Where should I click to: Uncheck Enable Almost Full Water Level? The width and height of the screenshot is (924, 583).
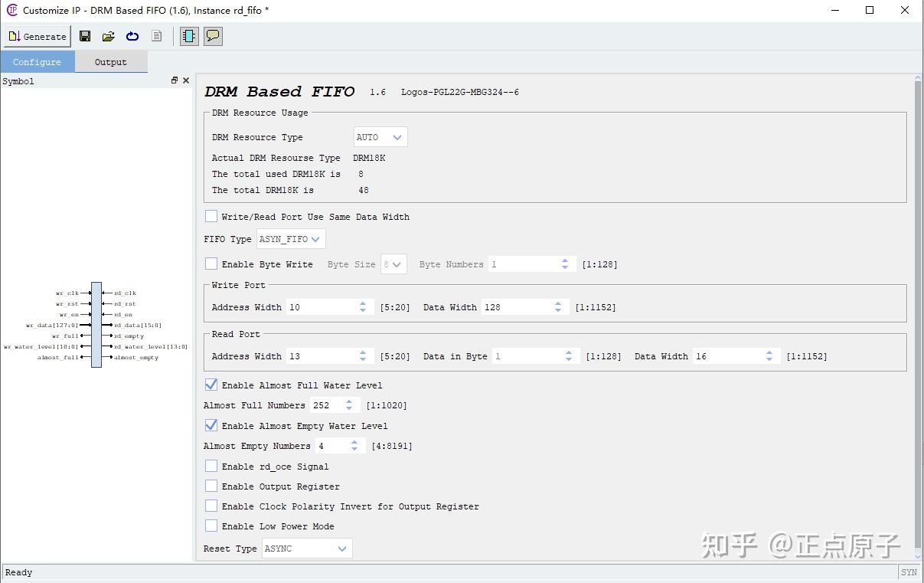coord(211,385)
